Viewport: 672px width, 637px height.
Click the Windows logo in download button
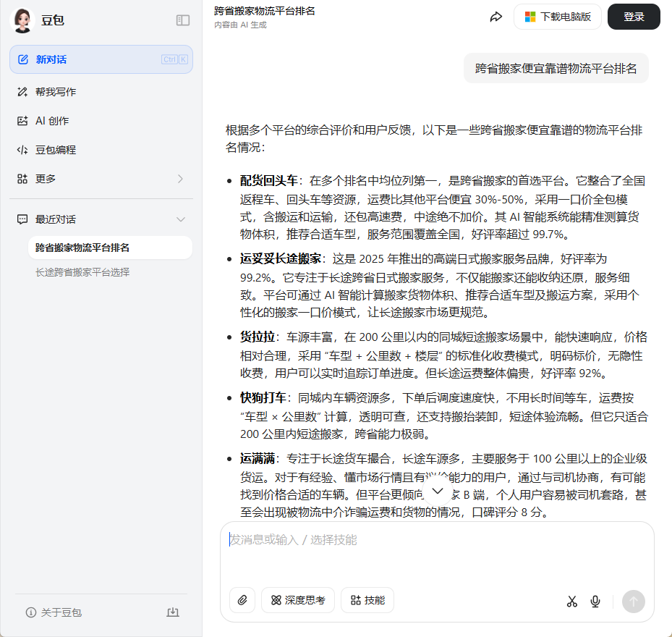point(530,17)
